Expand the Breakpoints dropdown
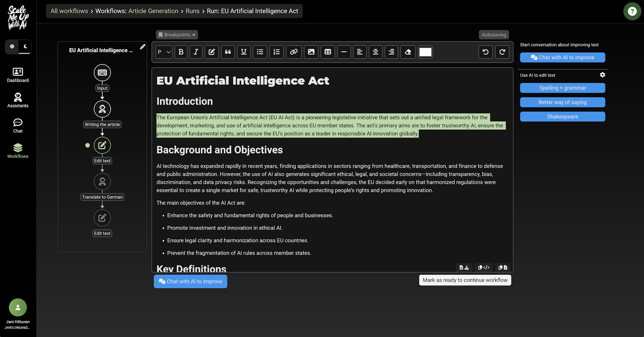Image resolution: width=644 pixels, height=337 pixels. pos(177,35)
